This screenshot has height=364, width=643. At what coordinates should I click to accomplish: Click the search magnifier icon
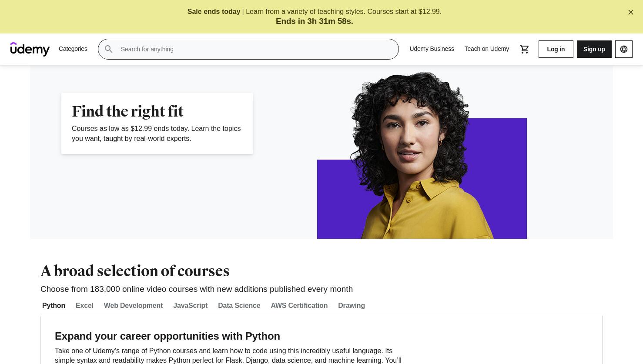[x=109, y=49]
